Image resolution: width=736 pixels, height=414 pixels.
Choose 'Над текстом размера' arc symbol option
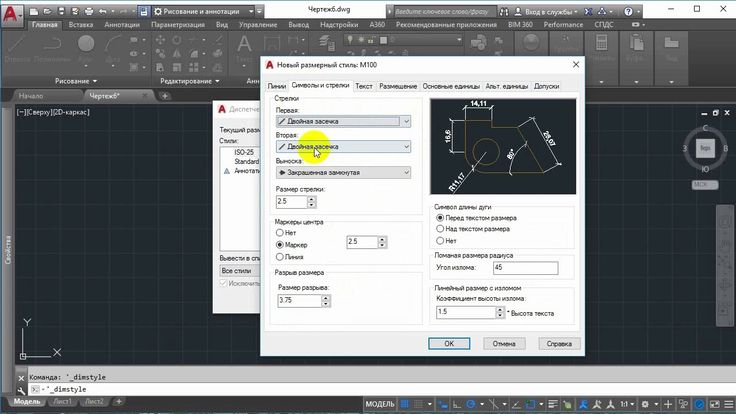[x=441, y=229]
